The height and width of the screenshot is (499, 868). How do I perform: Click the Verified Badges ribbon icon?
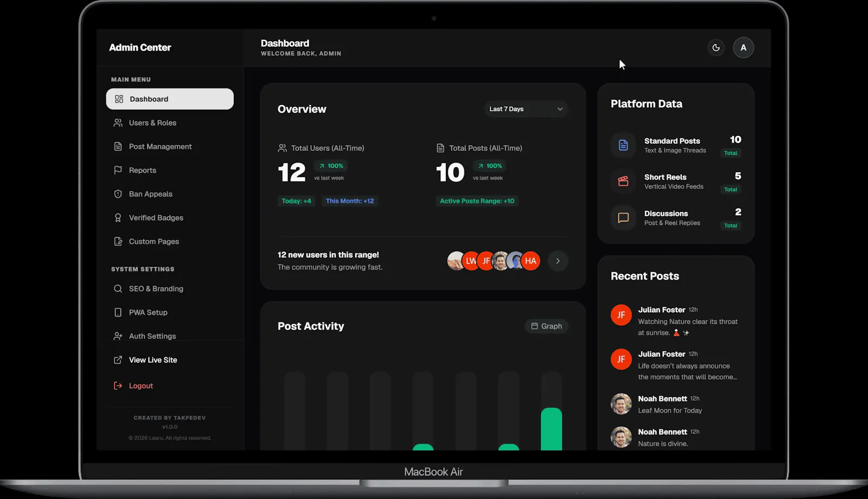tap(118, 218)
